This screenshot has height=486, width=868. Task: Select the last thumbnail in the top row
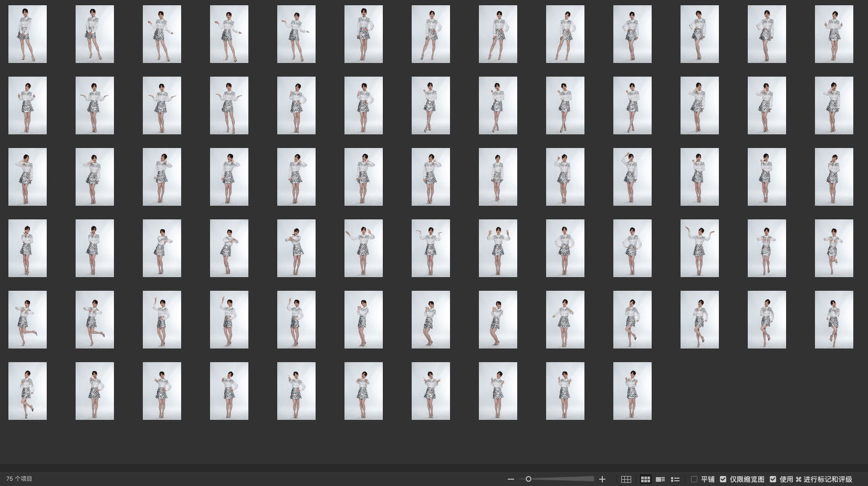[x=834, y=34]
